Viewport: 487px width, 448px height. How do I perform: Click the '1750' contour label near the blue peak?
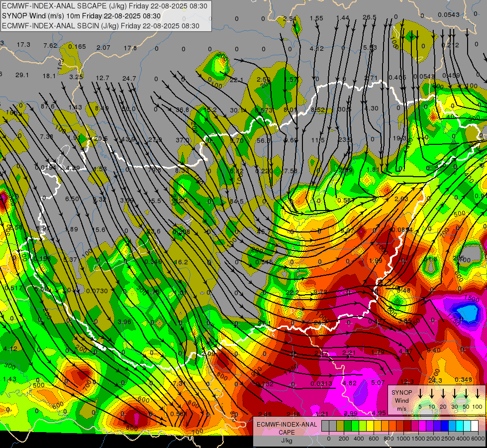(x=453, y=320)
